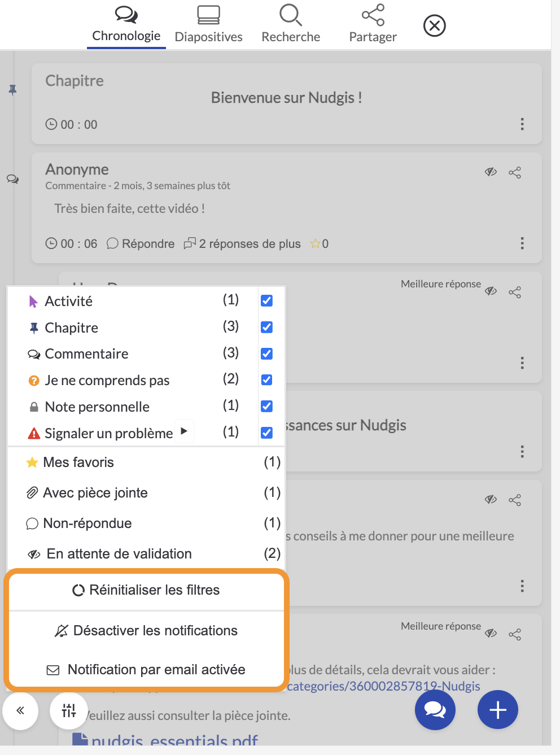The image size is (560, 755).
Task: Expand 2 réponses de plus
Action: click(242, 243)
